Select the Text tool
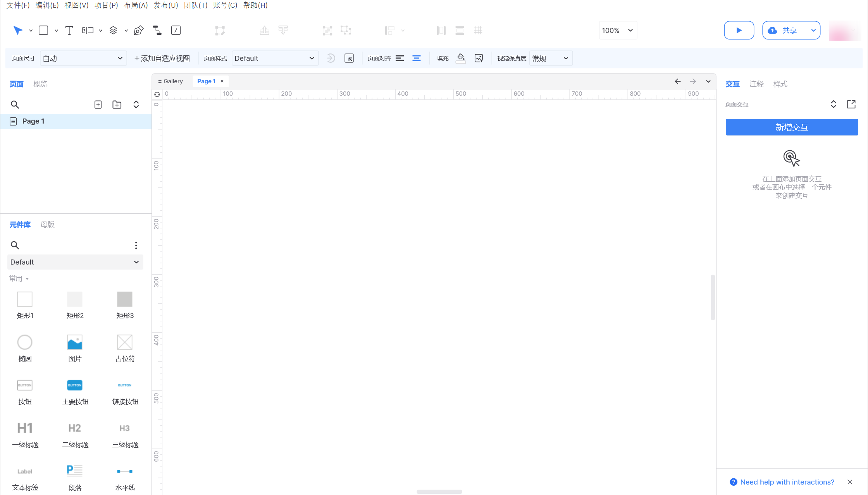This screenshot has width=868, height=495. coord(69,30)
